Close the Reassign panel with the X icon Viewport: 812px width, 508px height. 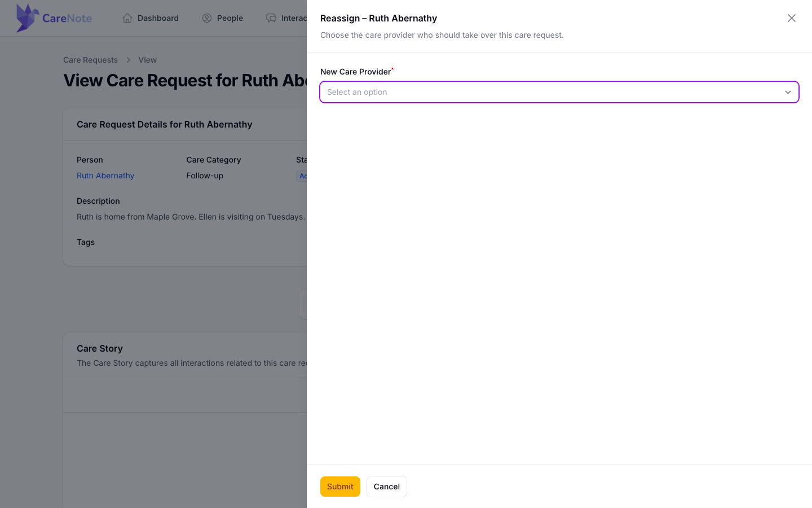[x=792, y=18]
